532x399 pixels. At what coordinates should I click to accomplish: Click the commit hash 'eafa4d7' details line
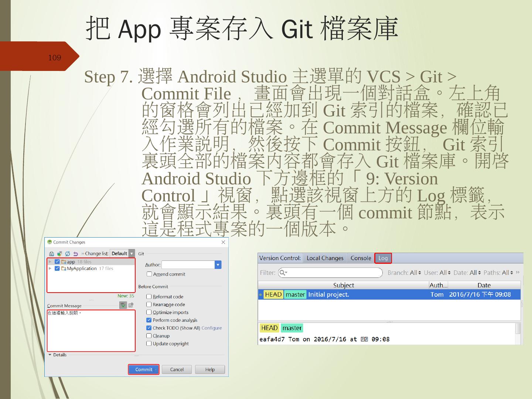(x=324, y=339)
